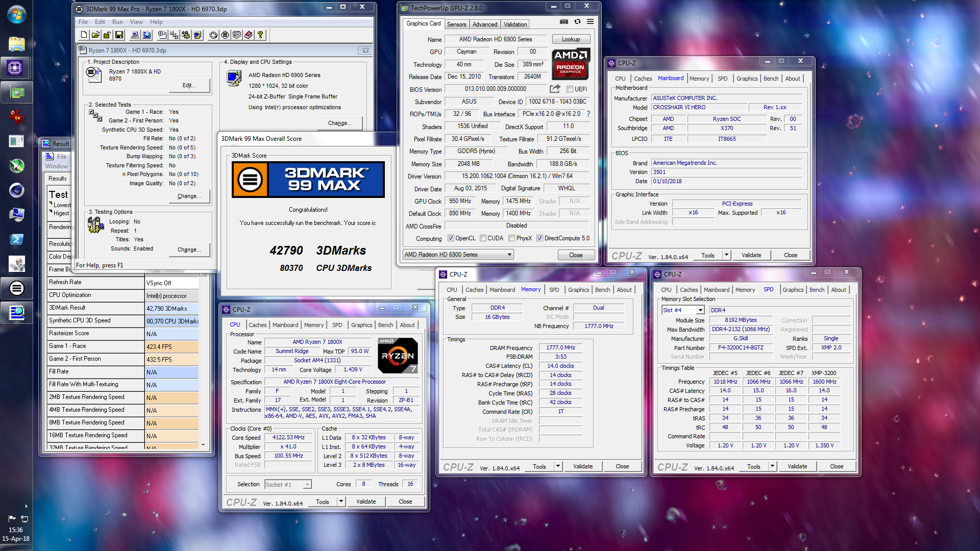
Task: Select Bench tab in CPU-Z Mainboard window
Action: click(x=771, y=79)
